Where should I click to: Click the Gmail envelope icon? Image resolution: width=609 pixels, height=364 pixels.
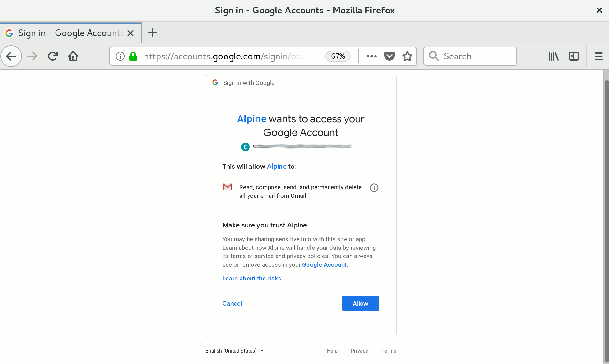227,187
